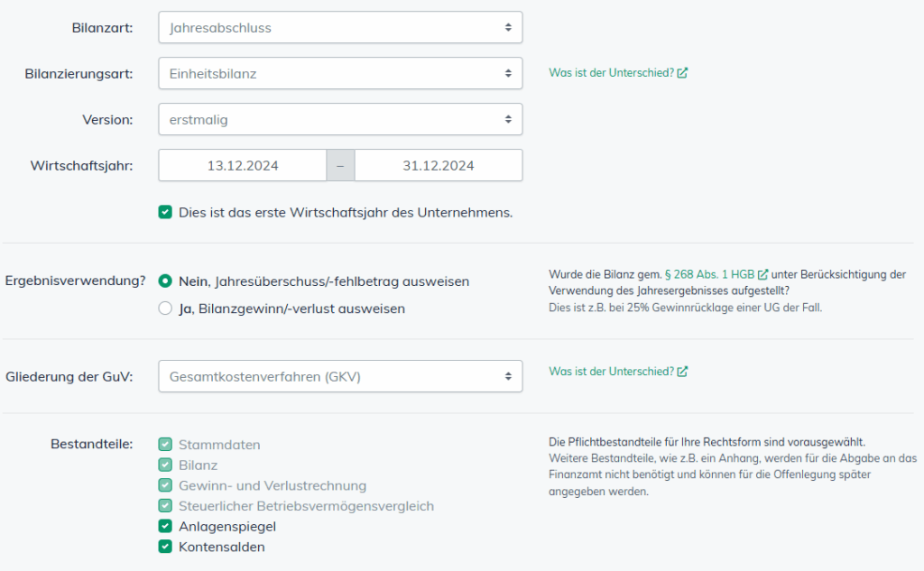The width and height of the screenshot is (924, 571).
Task: Uncheck the first Wirtschaftsjahr checkbox
Action: [x=165, y=213]
